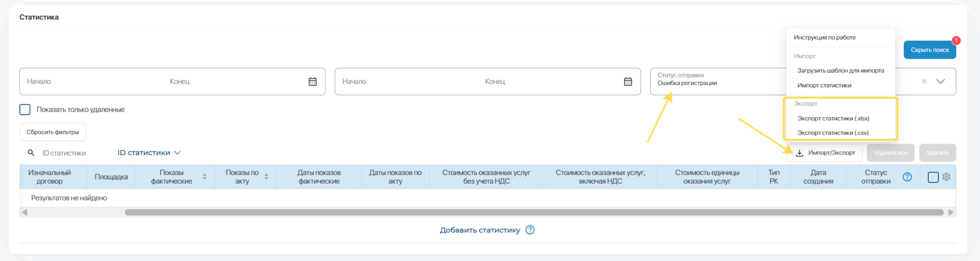
Task: Open table column settings gear
Action: [946, 177]
